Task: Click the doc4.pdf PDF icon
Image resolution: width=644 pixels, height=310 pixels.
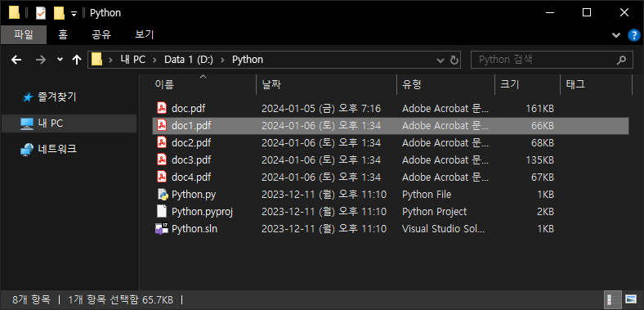Action: pos(162,177)
